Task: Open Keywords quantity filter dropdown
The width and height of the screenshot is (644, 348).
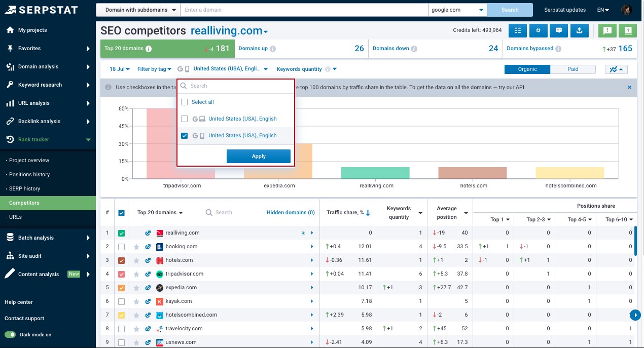Action: (x=307, y=69)
